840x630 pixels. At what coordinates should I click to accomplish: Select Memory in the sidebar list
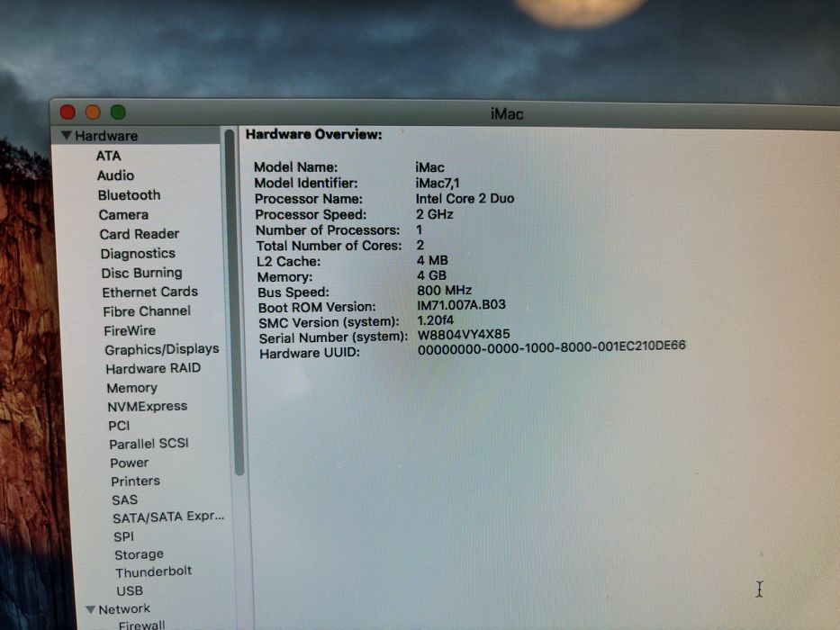(131, 388)
